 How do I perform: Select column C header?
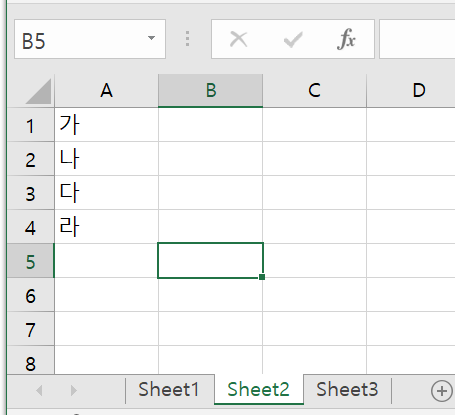314,91
